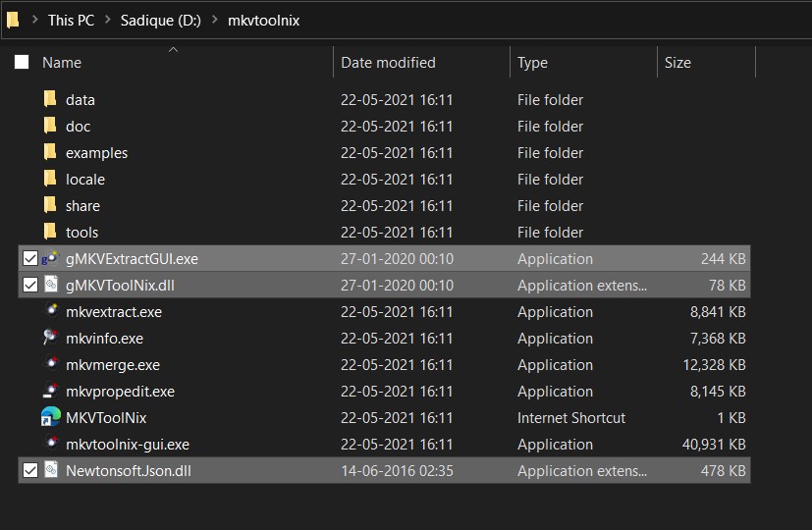
Task: Click the doc folder icon
Action: [50, 126]
